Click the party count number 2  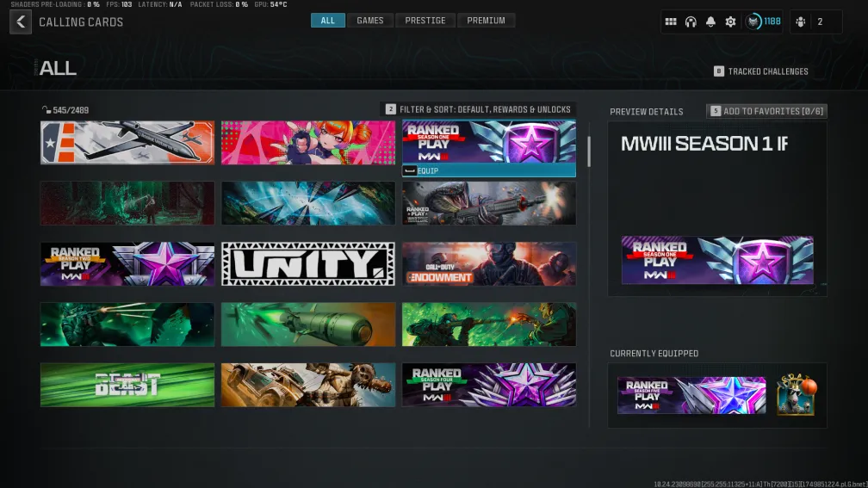point(820,22)
